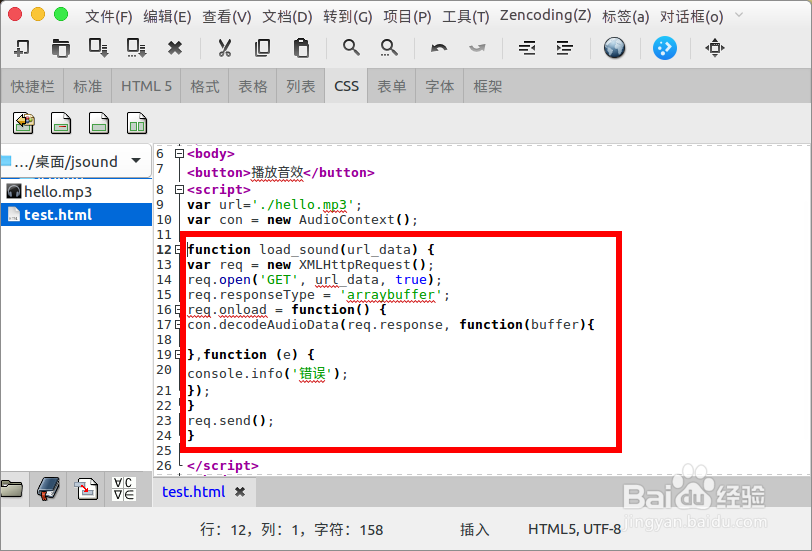This screenshot has width=812, height=551.
Task: Close the test.html document tab
Action: click(x=240, y=491)
